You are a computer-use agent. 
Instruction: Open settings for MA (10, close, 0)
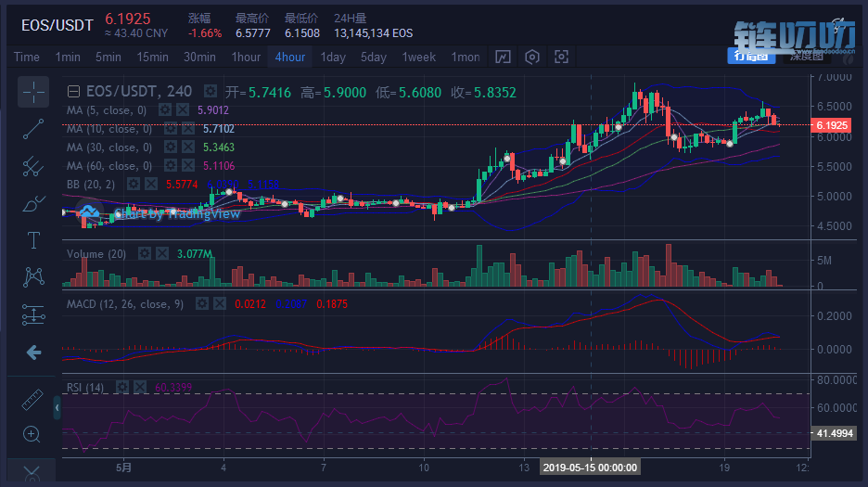(170, 129)
